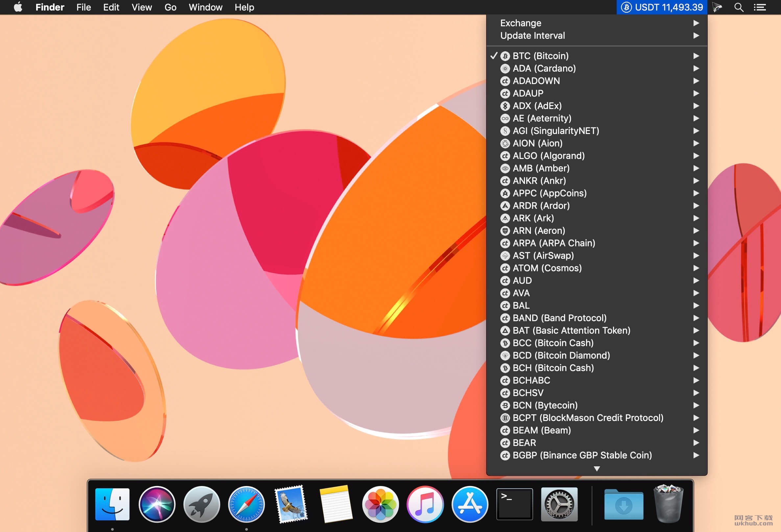The height and width of the screenshot is (532, 781).
Task: Select ADAUP in the coin list
Action: pos(597,93)
